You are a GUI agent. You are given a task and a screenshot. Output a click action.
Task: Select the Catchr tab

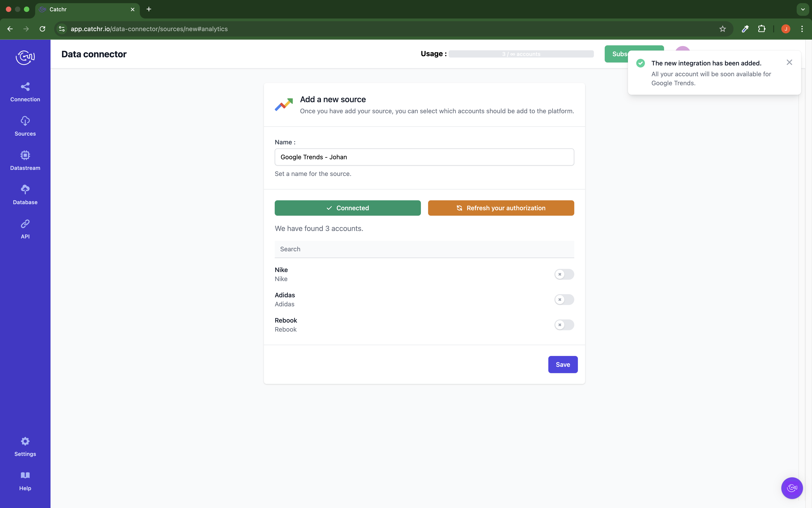[87, 9]
